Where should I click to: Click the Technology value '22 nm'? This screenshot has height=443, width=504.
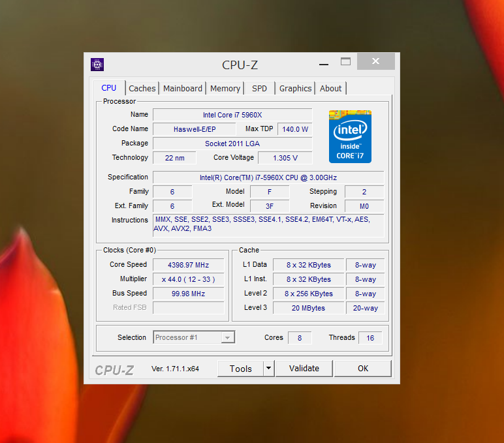point(174,158)
